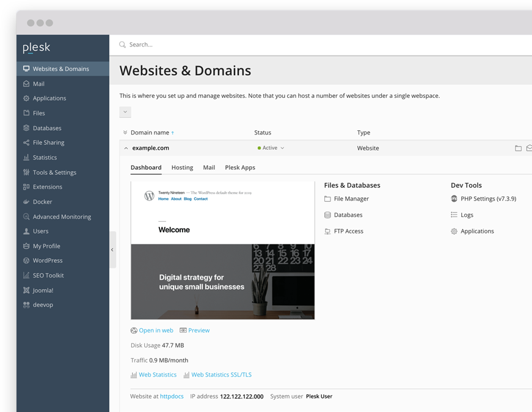
Task: Click the WordPress logo icon in sidebar
Action: (26, 260)
